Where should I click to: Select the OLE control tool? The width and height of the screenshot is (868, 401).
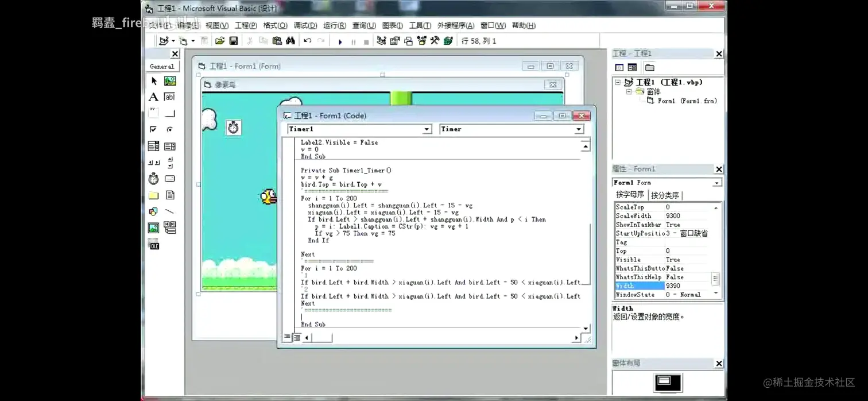click(154, 245)
